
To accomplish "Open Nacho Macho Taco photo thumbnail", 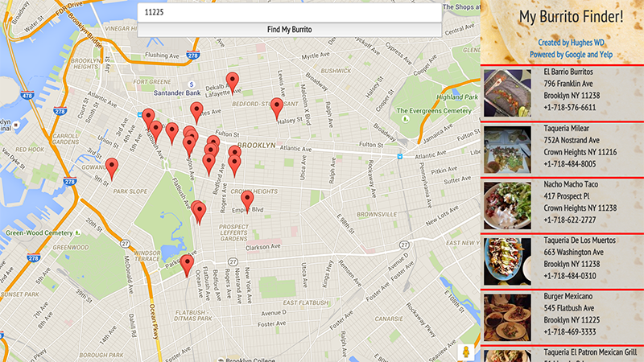I will coord(507,206).
